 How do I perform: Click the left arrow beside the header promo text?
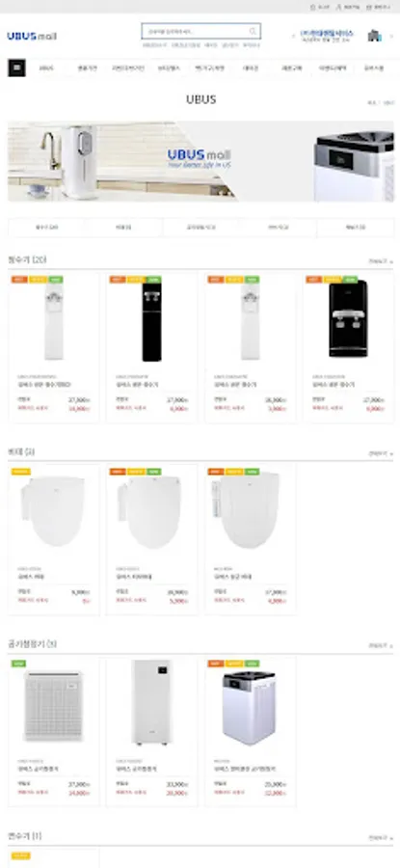(294, 36)
